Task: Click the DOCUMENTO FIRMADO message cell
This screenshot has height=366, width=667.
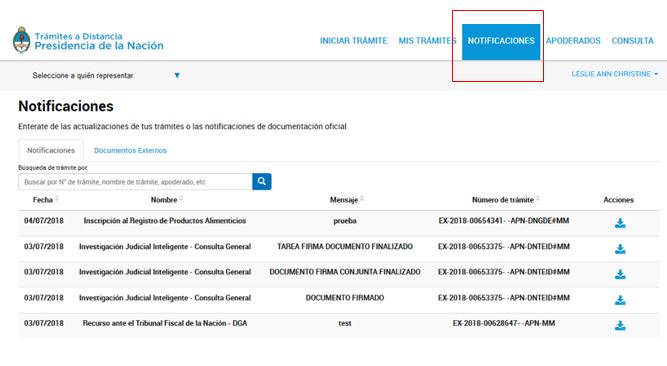Action: [x=345, y=297]
